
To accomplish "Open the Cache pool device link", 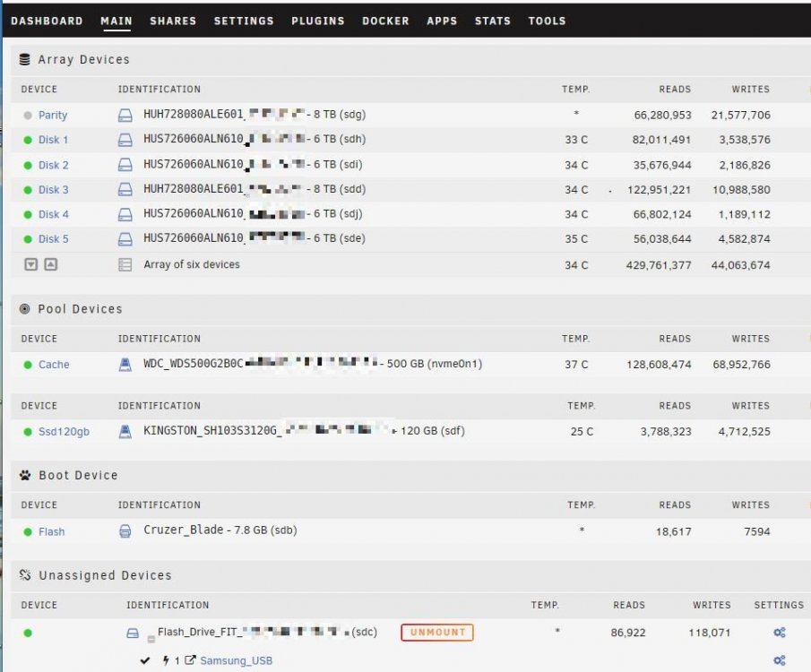I will 54,364.
